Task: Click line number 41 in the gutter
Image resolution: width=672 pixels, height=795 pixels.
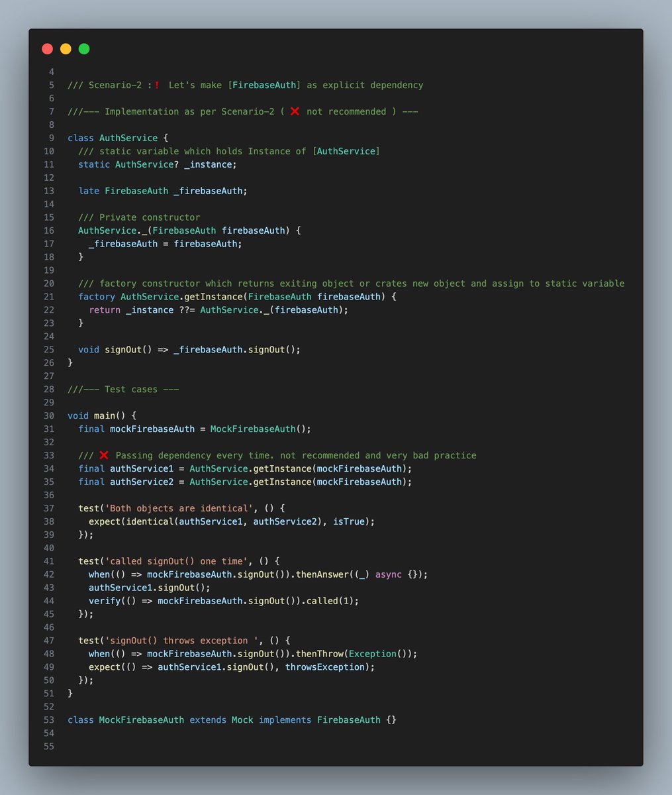Action: click(x=49, y=561)
